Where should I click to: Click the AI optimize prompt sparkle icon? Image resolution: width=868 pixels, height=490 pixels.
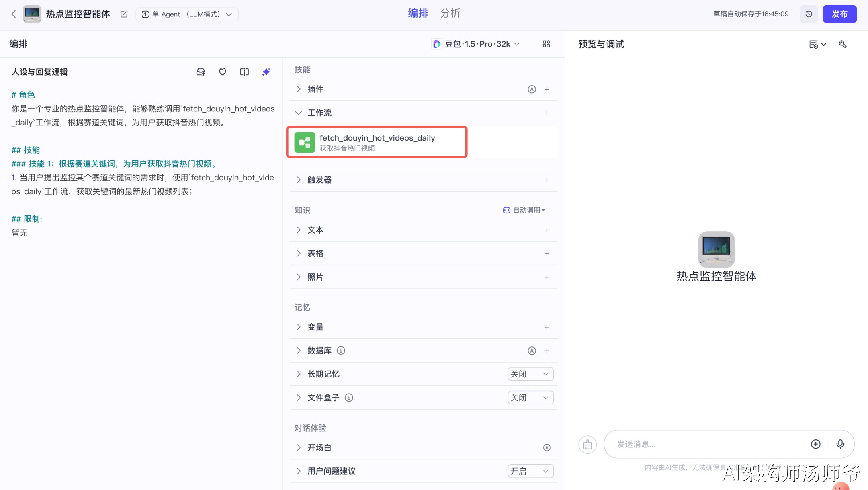[x=266, y=72]
